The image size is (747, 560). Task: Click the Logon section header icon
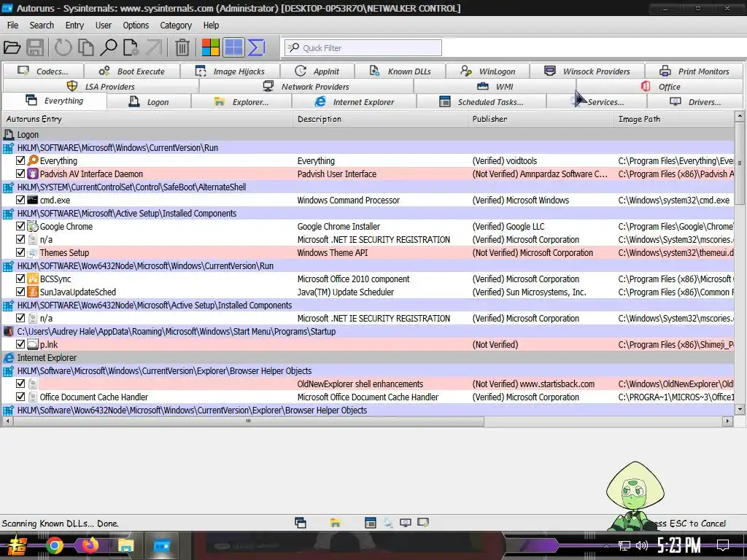pos(9,135)
